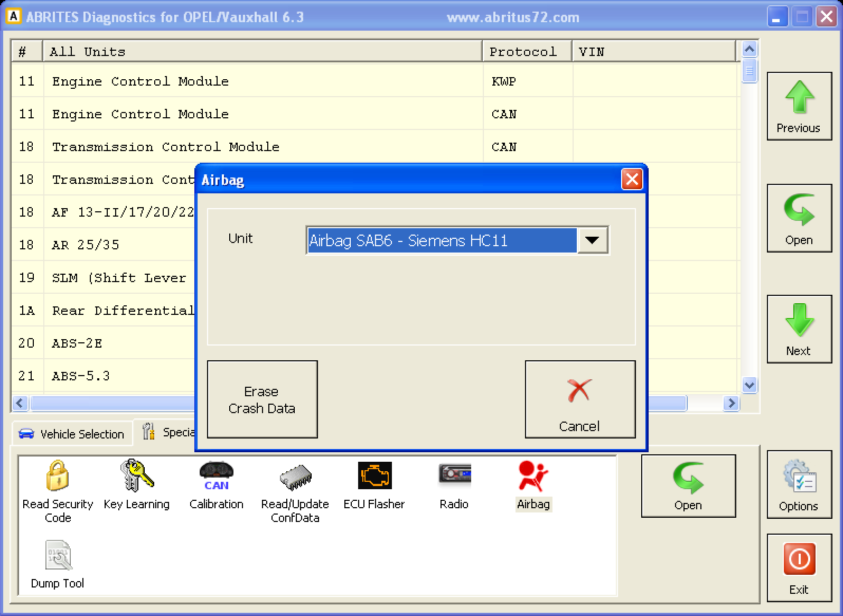This screenshot has height=616, width=843.
Task: Expand the Unit dropdown arrow
Action: pyautogui.click(x=593, y=240)
